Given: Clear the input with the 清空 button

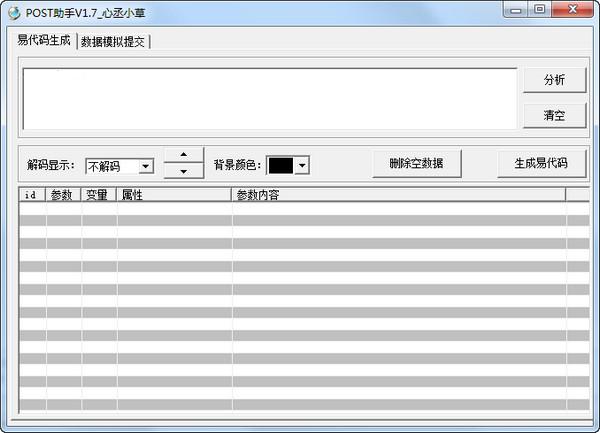Looking at the screenshot, I should [554, 115].
